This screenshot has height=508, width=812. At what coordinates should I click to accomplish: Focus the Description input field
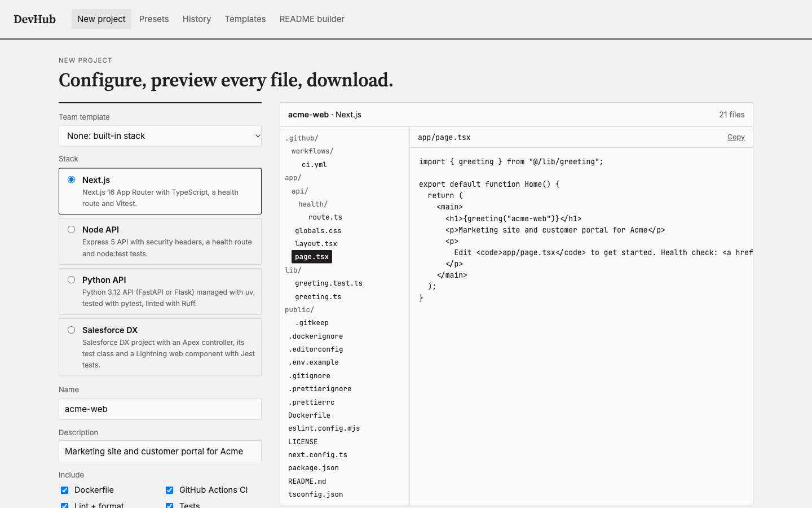click(x=160, y=452)
